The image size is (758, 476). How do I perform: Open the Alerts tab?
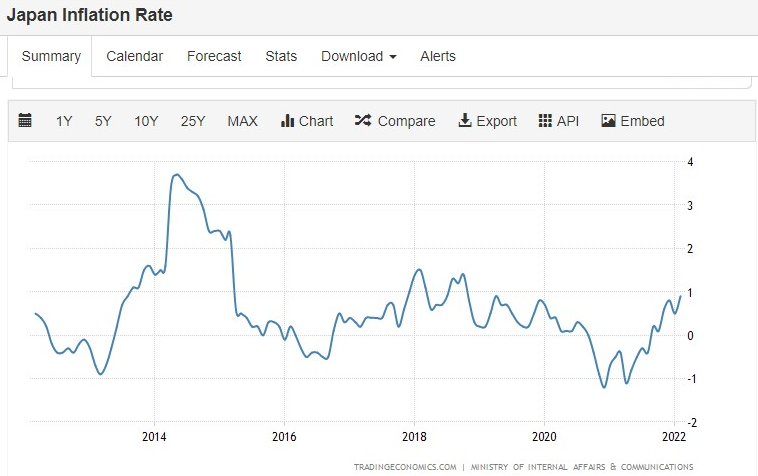pos(437,56)
